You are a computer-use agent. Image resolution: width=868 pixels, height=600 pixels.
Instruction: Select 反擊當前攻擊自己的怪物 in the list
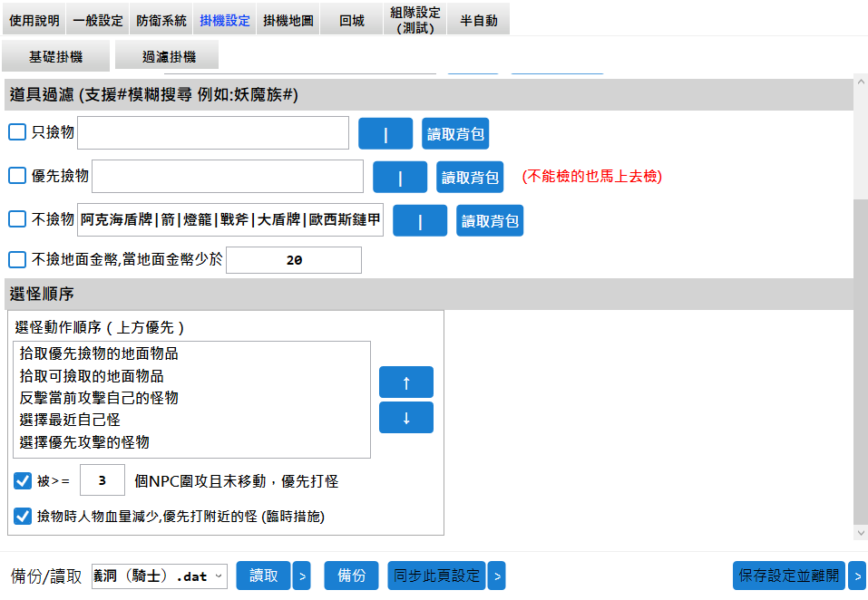click(191, 398)
